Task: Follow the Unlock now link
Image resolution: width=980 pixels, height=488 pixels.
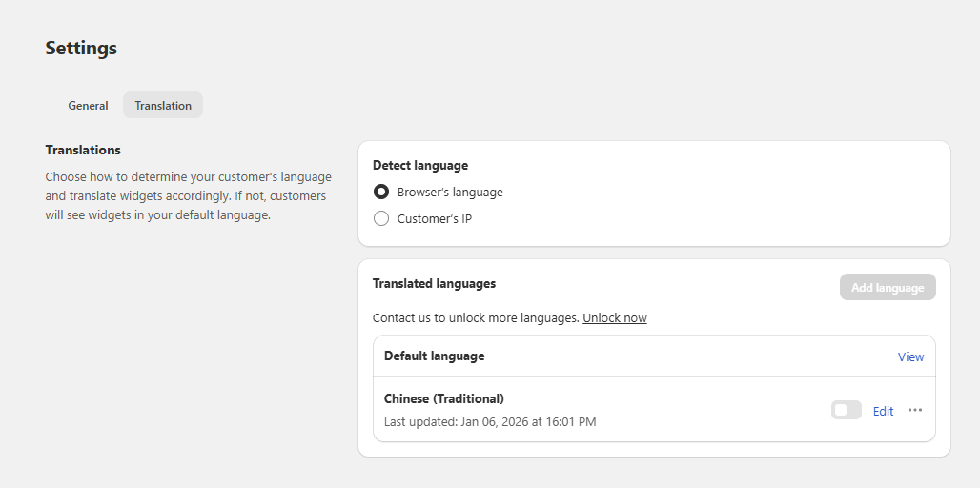Action: pos(614,317)
